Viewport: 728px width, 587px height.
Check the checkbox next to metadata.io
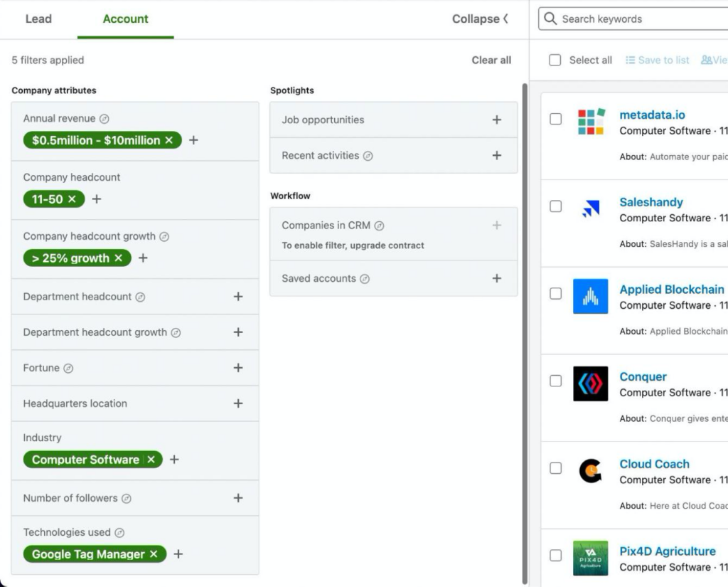[x=556, y=119]
